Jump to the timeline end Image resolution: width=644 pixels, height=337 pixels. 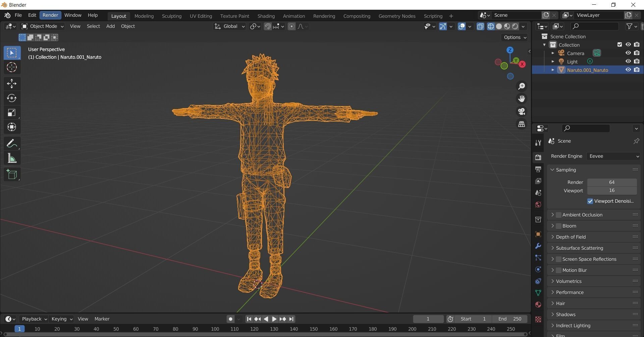[x=291, y=319]
